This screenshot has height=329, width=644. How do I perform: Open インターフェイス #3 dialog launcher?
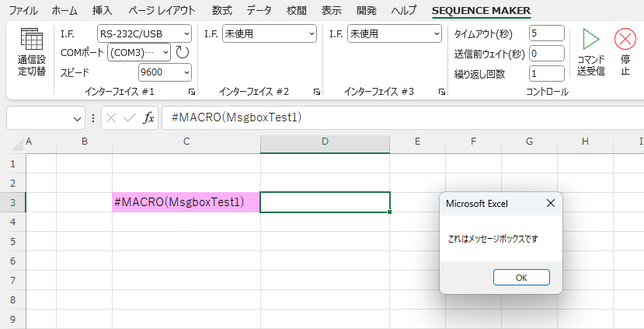point(441,92)
